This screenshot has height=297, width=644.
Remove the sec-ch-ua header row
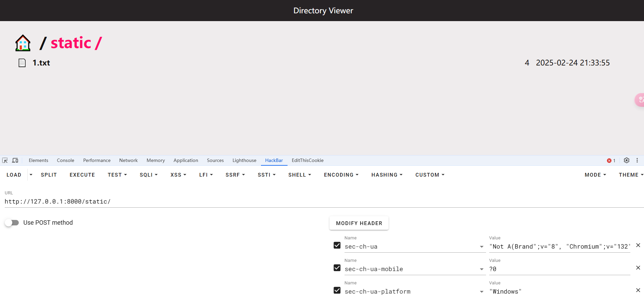[638, 245]
